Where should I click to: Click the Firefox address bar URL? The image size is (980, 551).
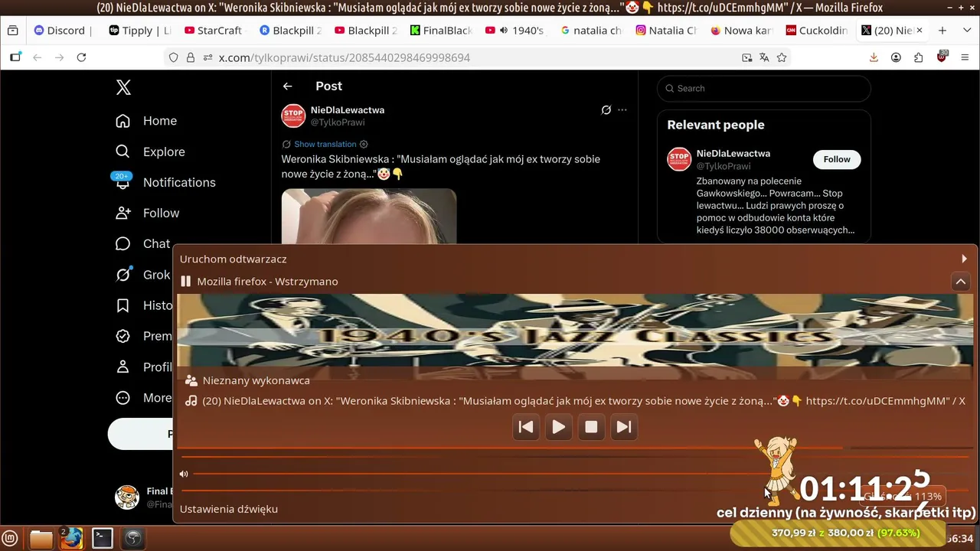coord(345,57)
